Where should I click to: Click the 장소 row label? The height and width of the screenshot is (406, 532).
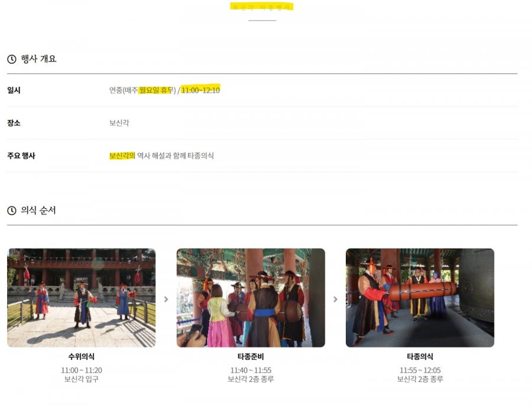click(14, 123)
